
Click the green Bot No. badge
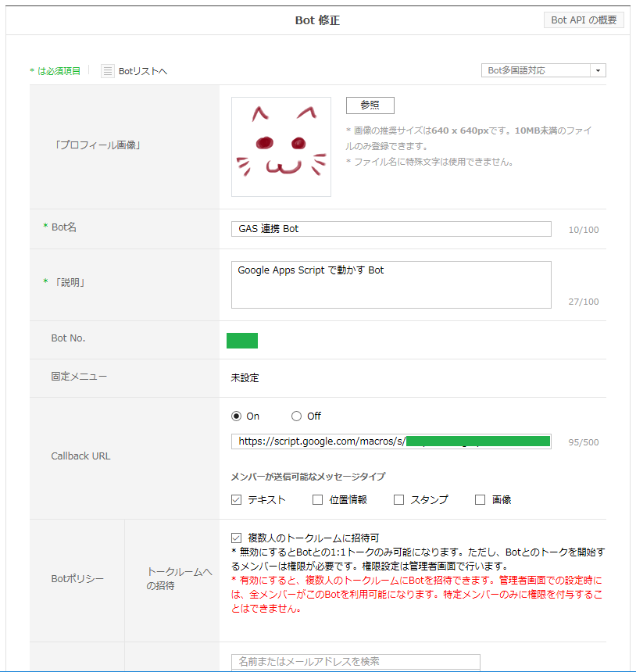pos(241,340)
